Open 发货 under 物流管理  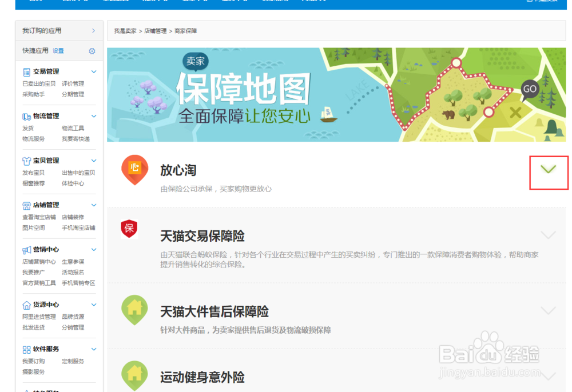(27, 128)
